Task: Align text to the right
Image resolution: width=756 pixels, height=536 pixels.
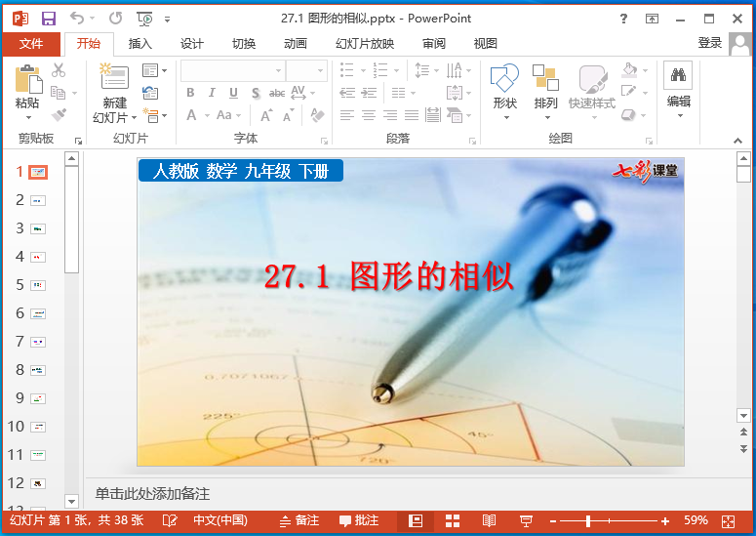Action: click(390, 115)
